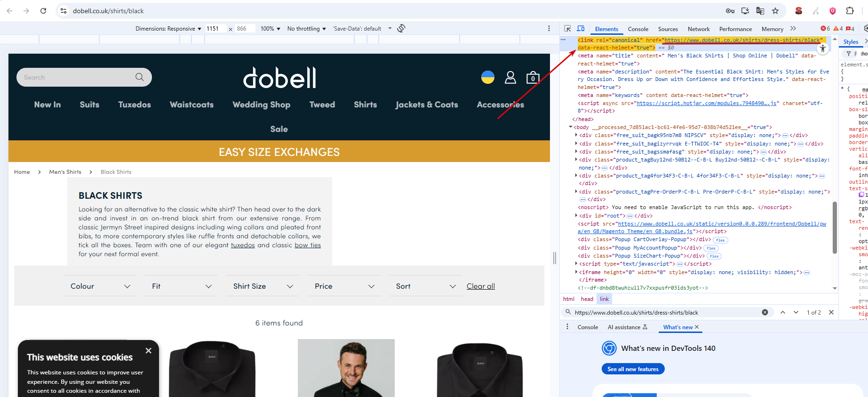Go forward in browser history
This screenshot has width=868, height=397.
tap(26, 11)
